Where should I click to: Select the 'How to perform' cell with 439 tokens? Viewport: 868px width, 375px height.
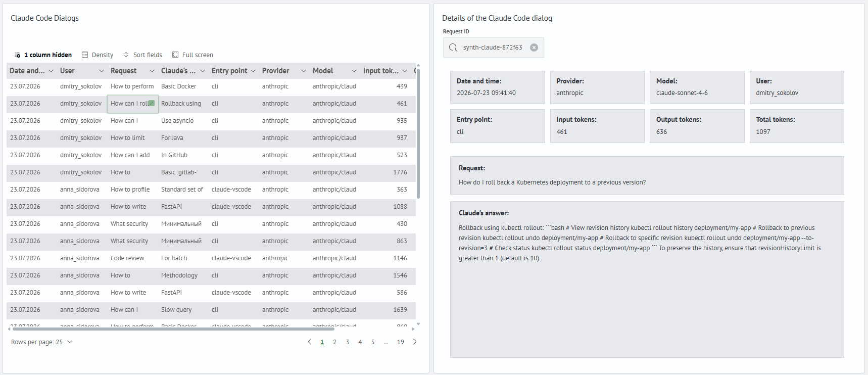(132, 86)
